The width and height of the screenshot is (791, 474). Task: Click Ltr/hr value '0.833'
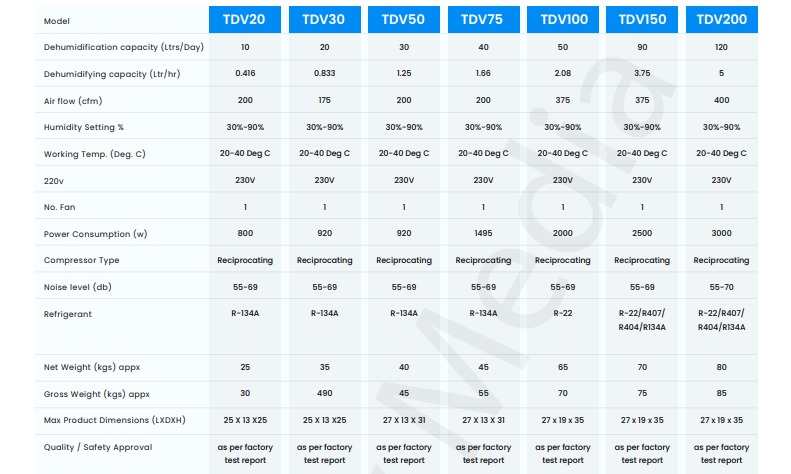pos(324,73)
